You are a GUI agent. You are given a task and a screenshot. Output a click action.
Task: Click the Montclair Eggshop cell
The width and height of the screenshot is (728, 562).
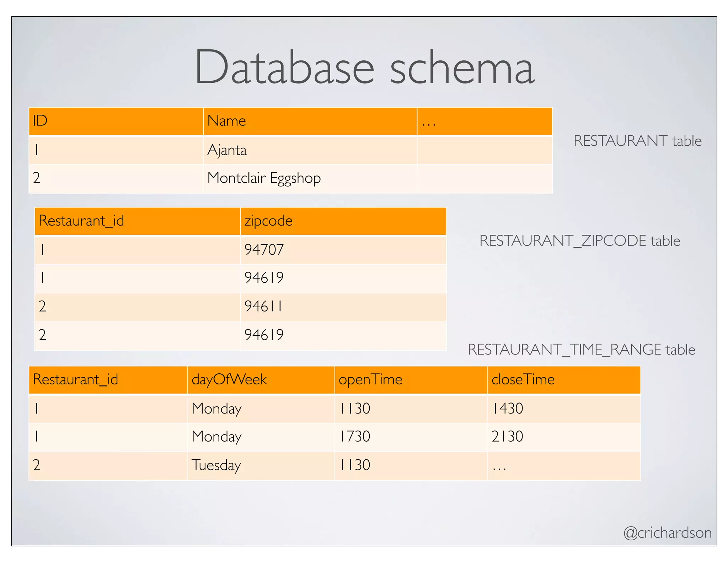point(264,178)
